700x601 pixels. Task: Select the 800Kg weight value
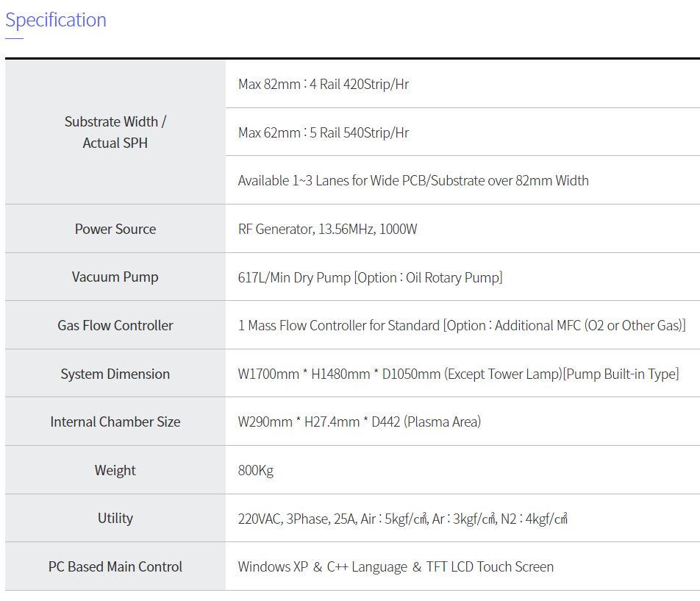(x=256, y=470)
